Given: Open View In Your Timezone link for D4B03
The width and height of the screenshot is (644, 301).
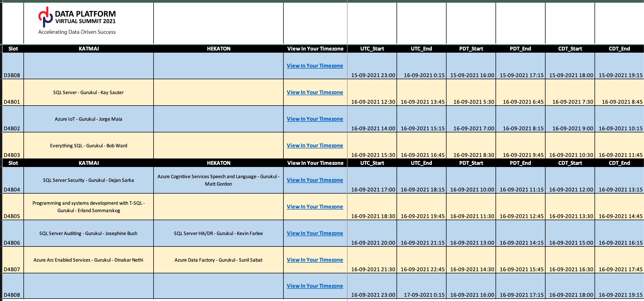Looking at the screenshot, I should (x=315, y=145).
